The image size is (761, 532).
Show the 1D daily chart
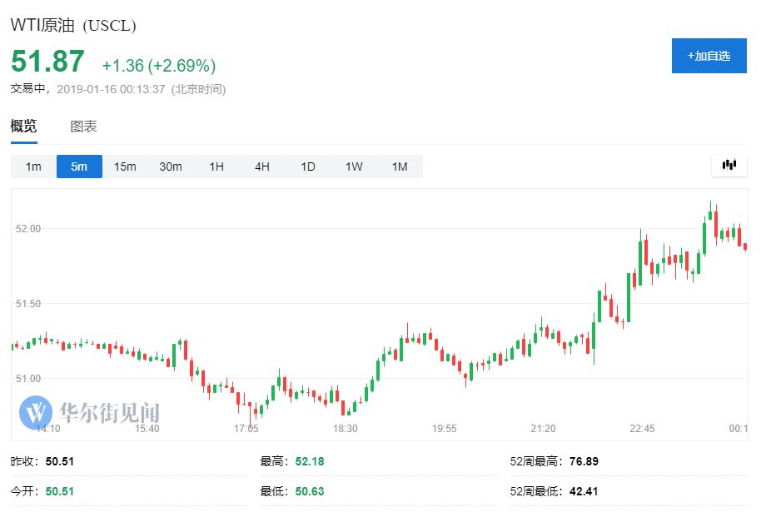coord(308,167)
